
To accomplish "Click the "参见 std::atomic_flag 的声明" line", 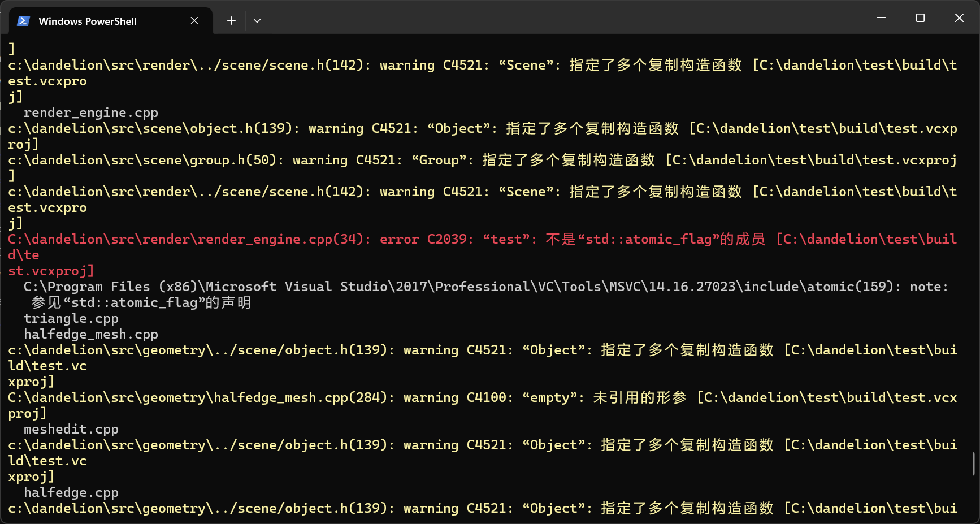I will 141,302.
